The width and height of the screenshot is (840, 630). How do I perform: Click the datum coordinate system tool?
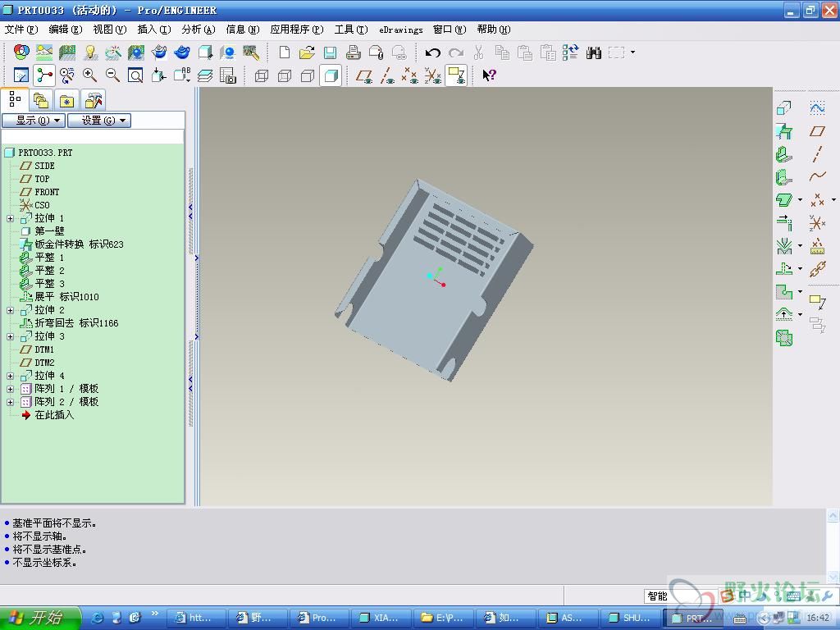[x=817, y=222]
